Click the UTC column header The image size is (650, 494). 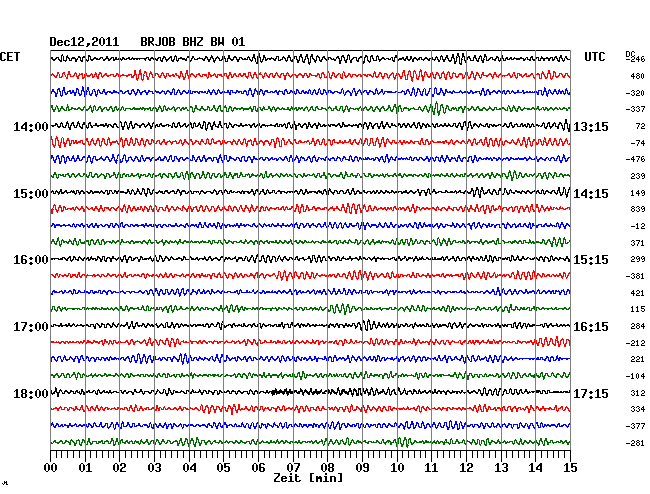pyautogui.click(x=595, y=57)
